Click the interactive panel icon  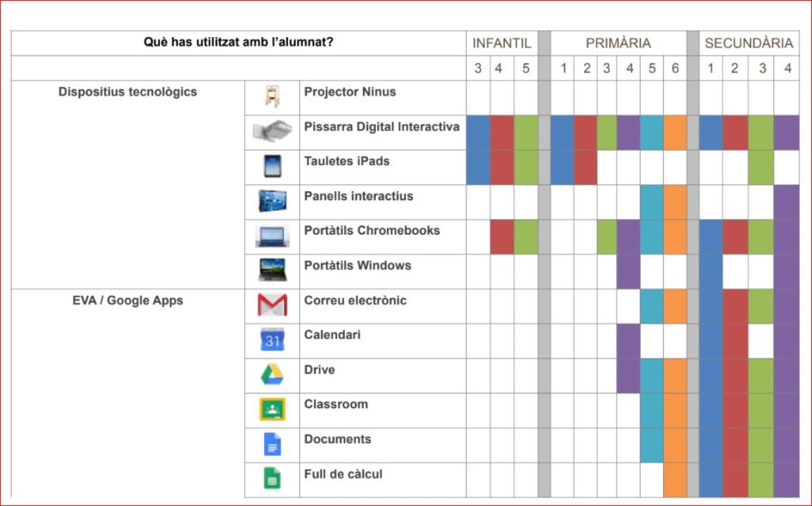[x=272, y=201]
